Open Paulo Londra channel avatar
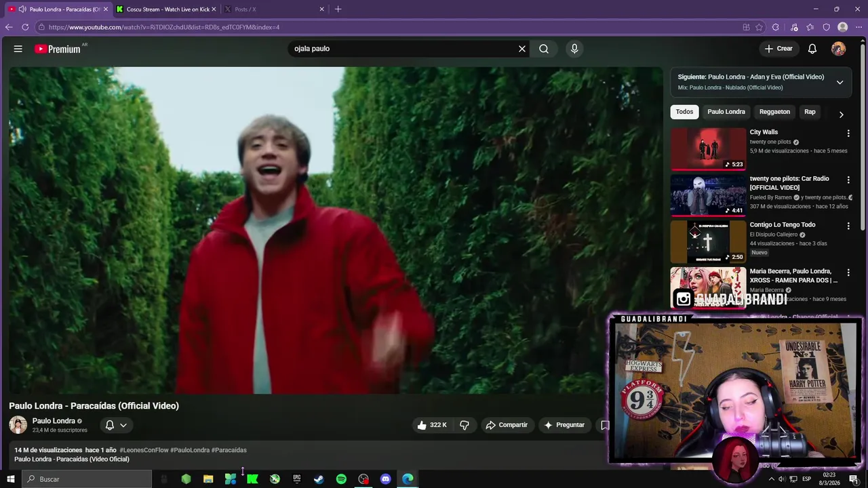Screen dimensions: 868x488 (x=18, y=425)
